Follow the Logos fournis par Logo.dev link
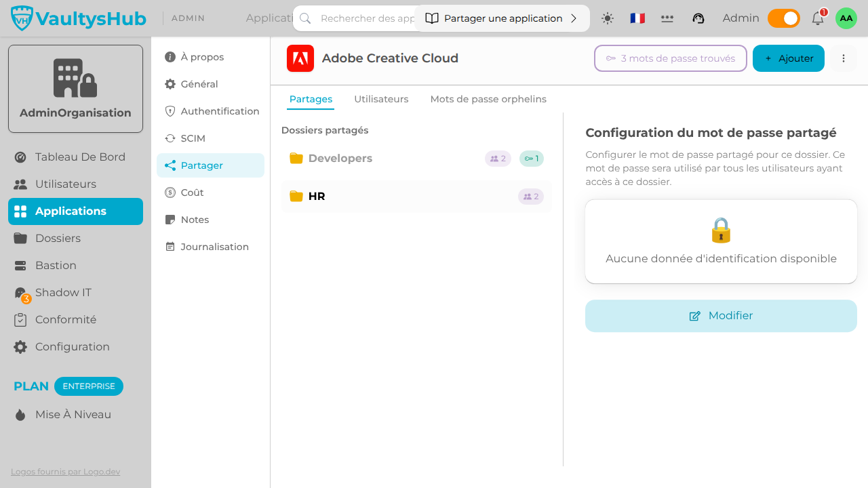Viewport: 868px width, 488px height. coord(65,472)
